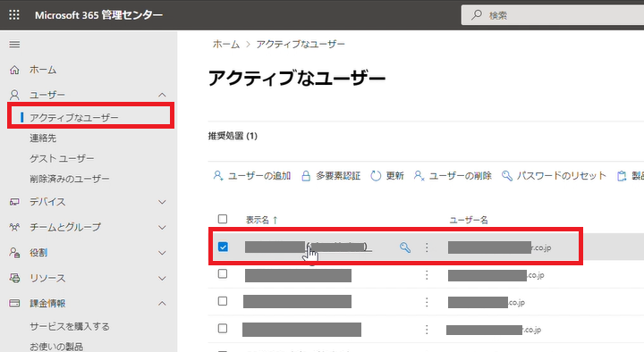This screenshot has width=644, height=352.
Task: Collapse the navigation hamburger menu
Action: (x=14, y=45)
